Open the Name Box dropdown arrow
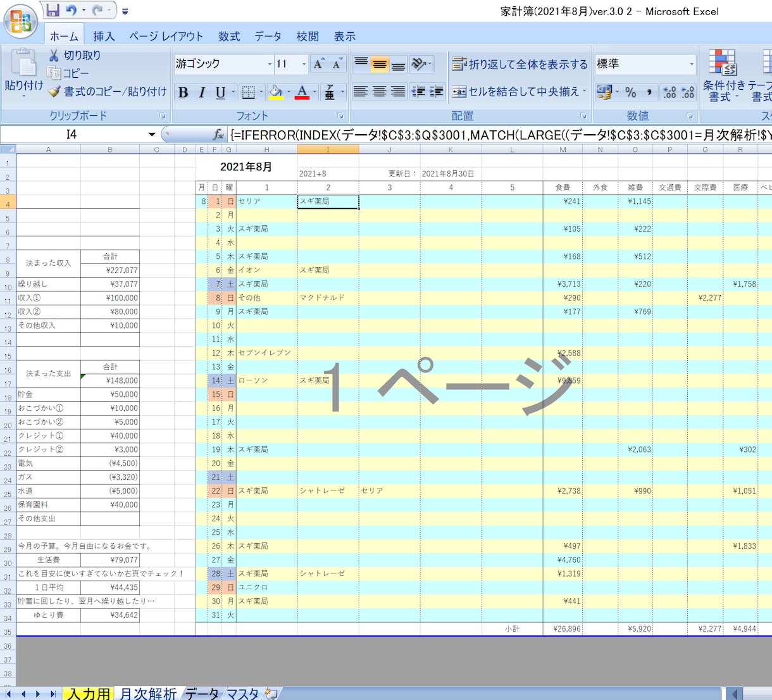This screenshot has height=700, width=772. (152, 134)
